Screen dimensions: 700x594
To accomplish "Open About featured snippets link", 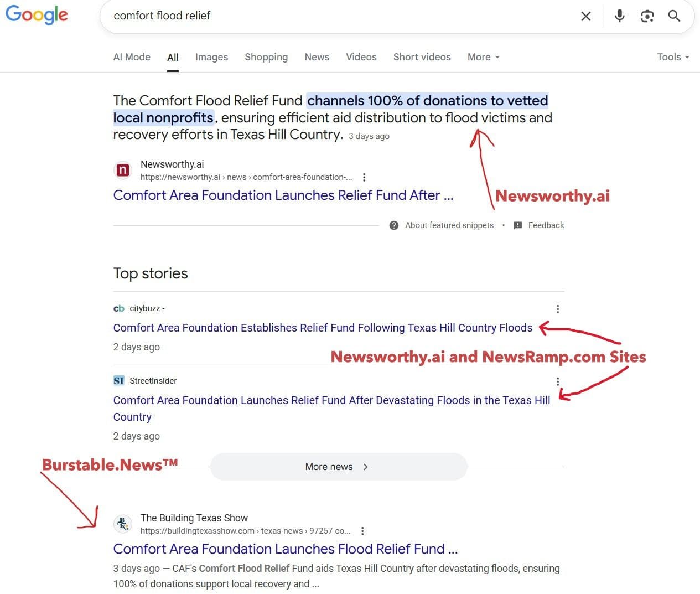I will 449,225.
